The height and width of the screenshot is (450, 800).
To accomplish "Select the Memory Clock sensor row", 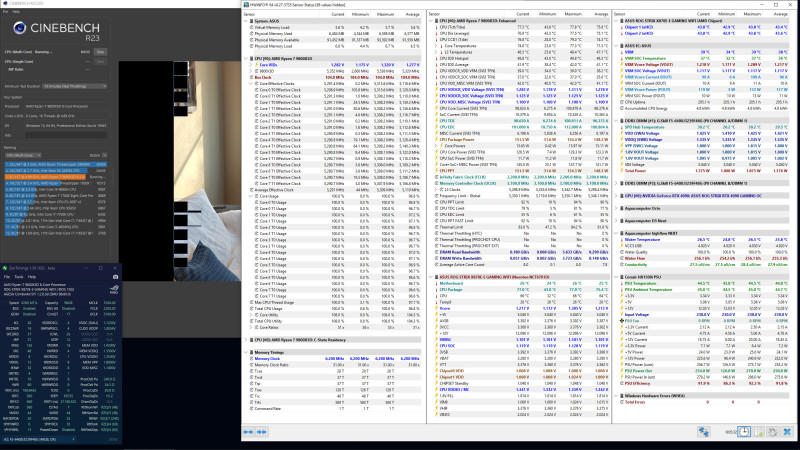I will (x=334, y=359).
